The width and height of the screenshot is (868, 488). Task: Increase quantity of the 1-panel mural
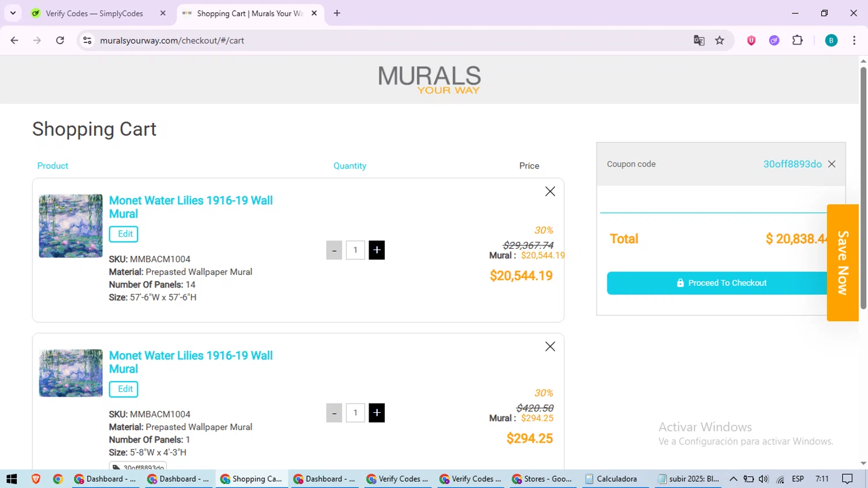pos(377,413)
